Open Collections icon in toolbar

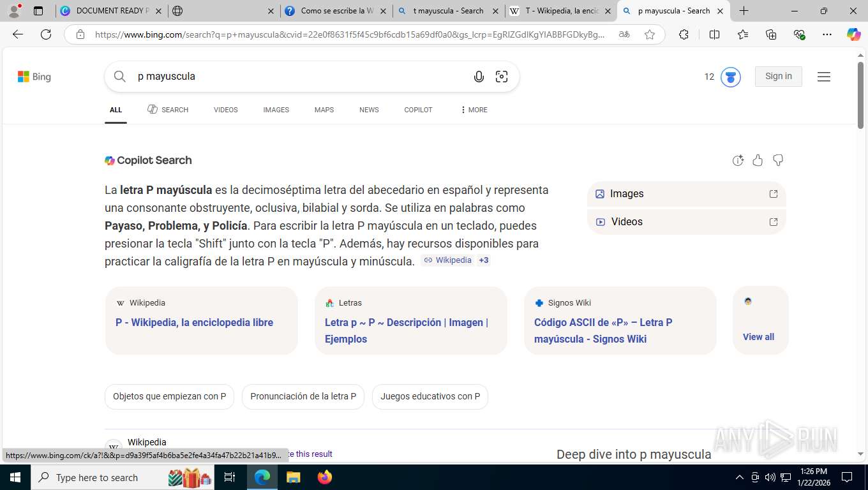tap(771, 34)
